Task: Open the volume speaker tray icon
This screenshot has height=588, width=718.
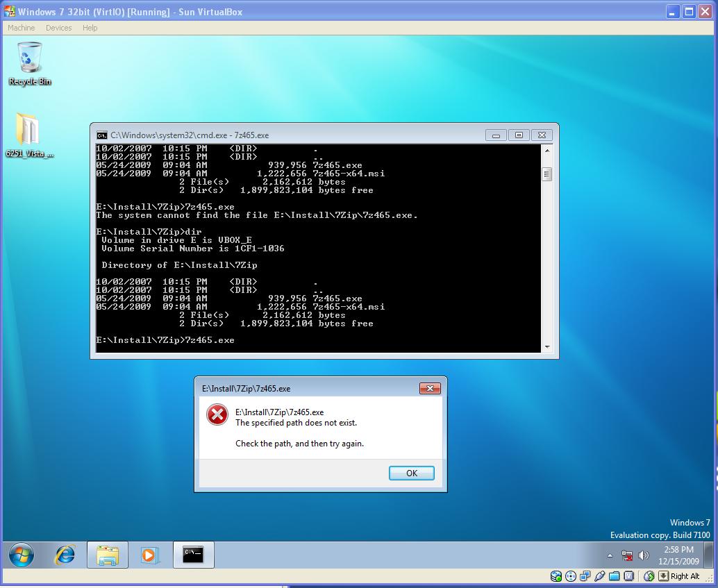Action: tap(644, 555)
